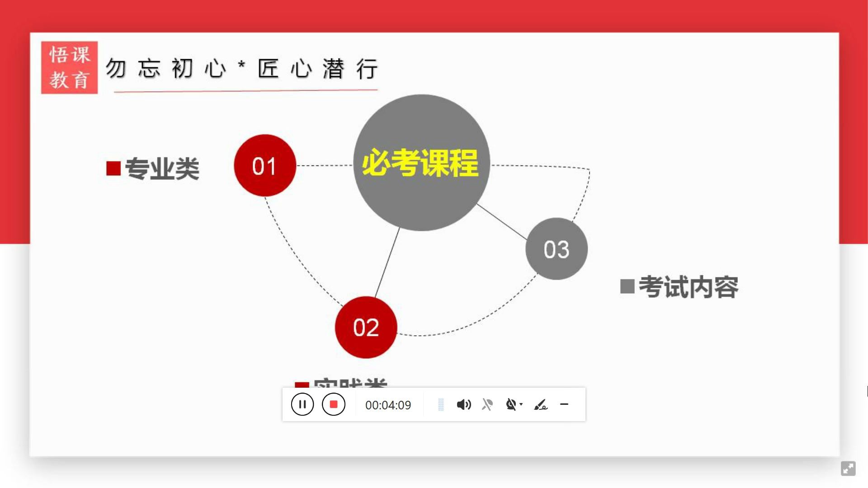The height and width of the screenshot is (488, 868).
Task: Mute the system speaker audio
Action: (x=464, y=404)
